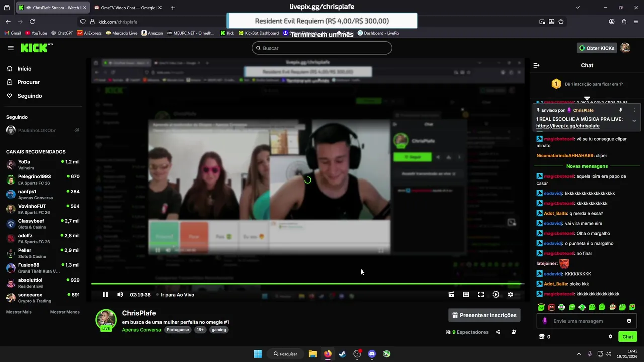The height and width of the screenshot is (362, 644).
Task: Insert the red angry emote
Action: point(551,307)
